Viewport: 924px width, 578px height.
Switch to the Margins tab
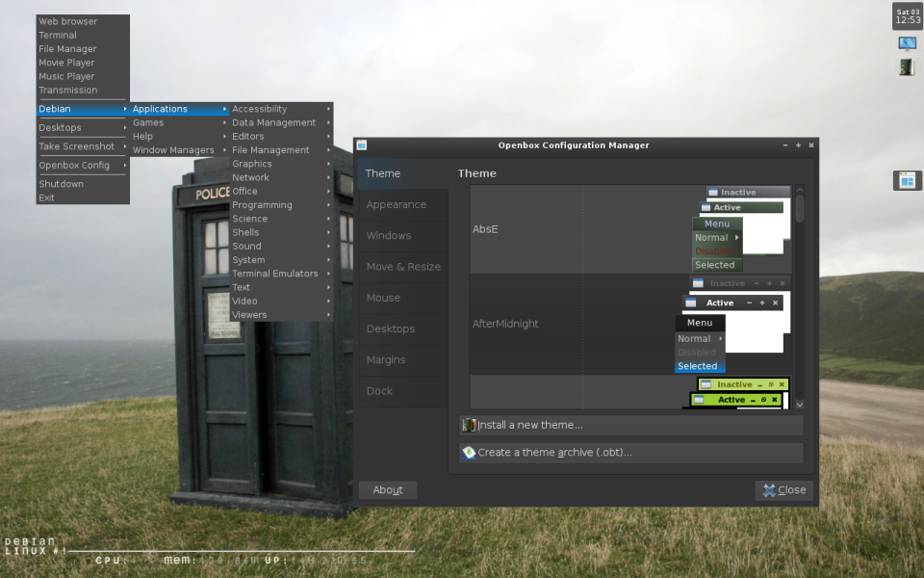tap(403, 359)
